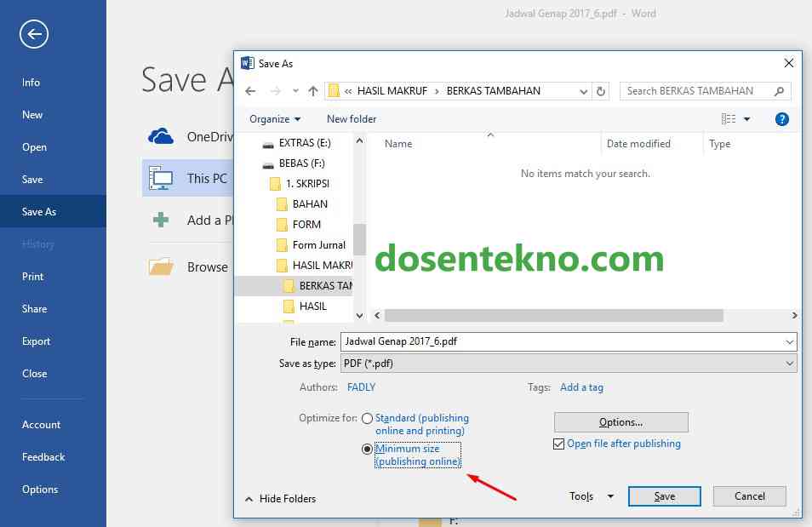This screenshot has width=812, height=527.
Task: Click the address bar overflow chevron
Action: 348,91
